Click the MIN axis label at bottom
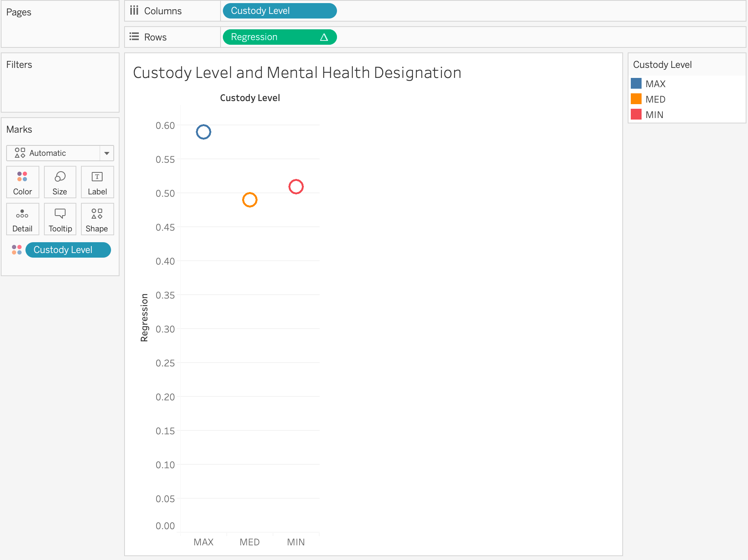Viewport: 748px width, 560px height. pos(296,542)
